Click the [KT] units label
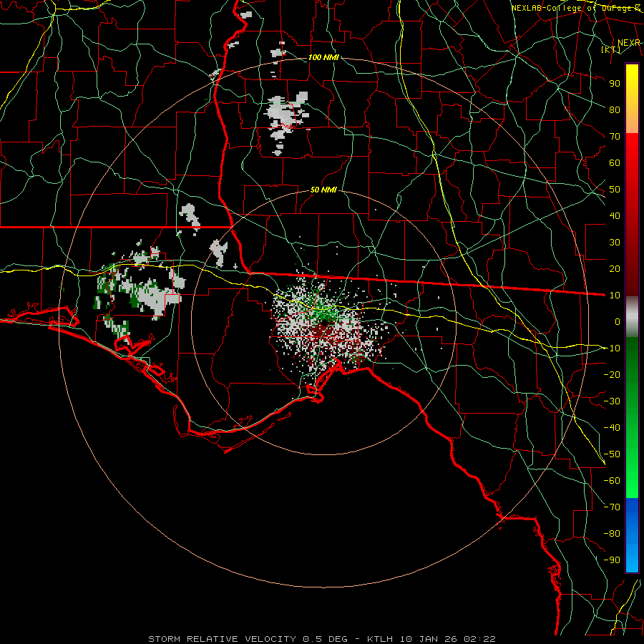 611,49
